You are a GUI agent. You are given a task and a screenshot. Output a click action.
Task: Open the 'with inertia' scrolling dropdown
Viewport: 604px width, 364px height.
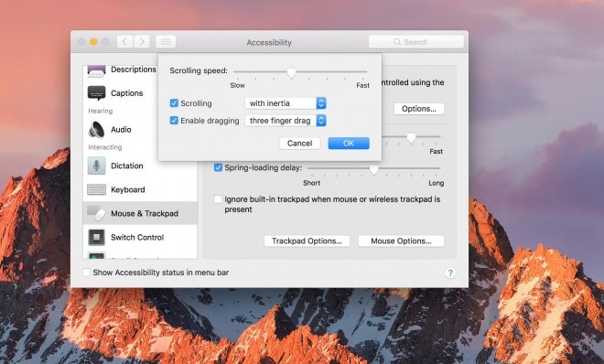286,103
